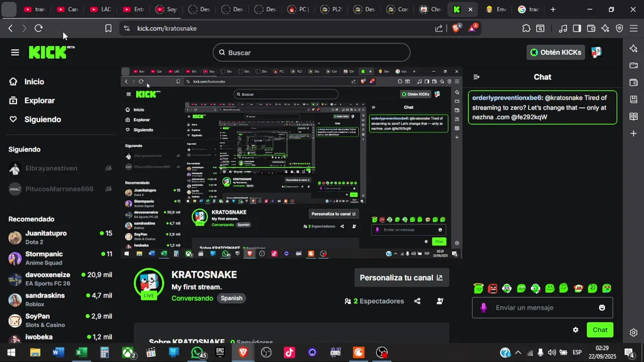
Task: Open followed channel PitucosMarrones666
Action: click(x=60, y=189)
